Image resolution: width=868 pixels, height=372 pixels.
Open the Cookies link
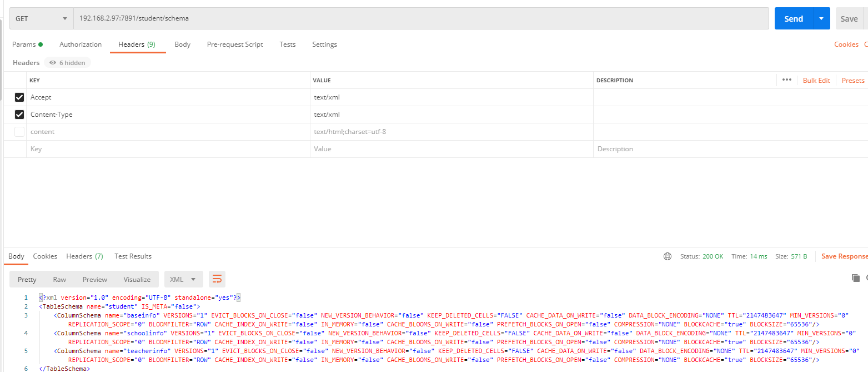[846, 44]
